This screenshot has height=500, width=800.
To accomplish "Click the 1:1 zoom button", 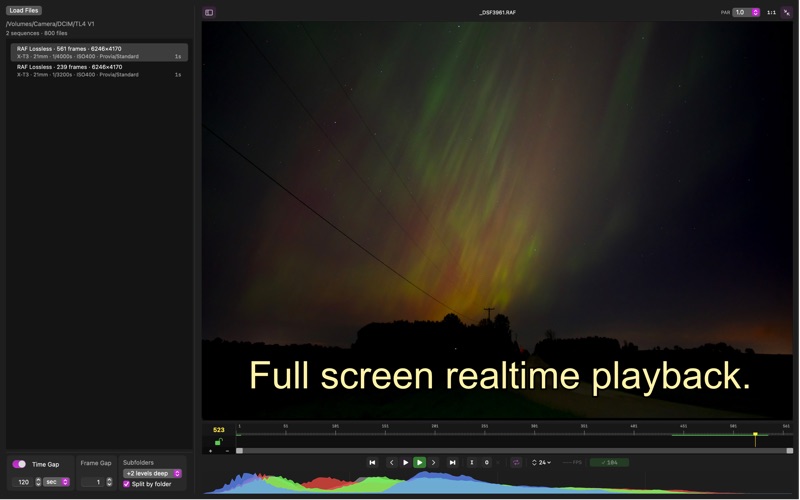I will tap(771, 12).
